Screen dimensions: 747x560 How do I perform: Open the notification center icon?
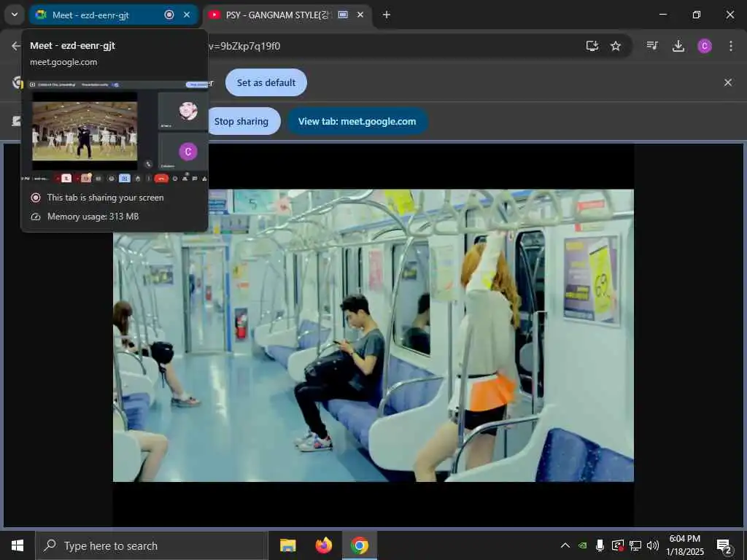coord(724,545)
